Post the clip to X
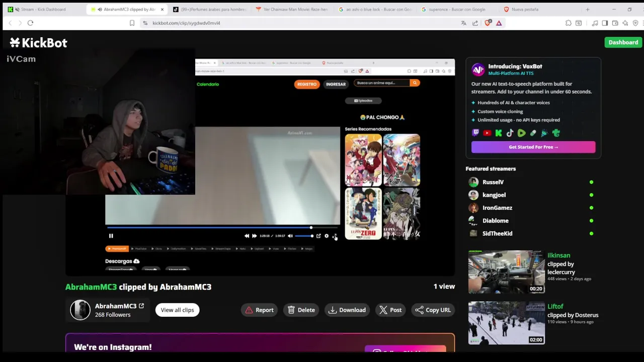644x362 pixels. (x=390, y=310)
